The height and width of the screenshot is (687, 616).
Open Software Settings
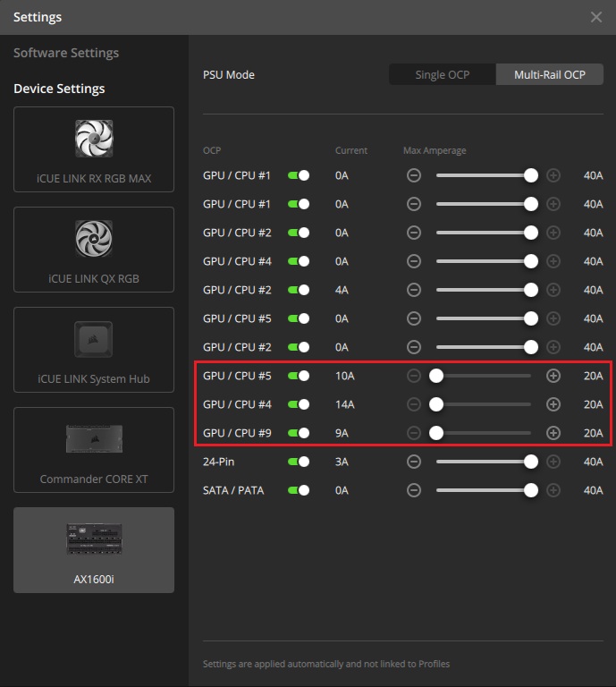click(x=66, y=53)
